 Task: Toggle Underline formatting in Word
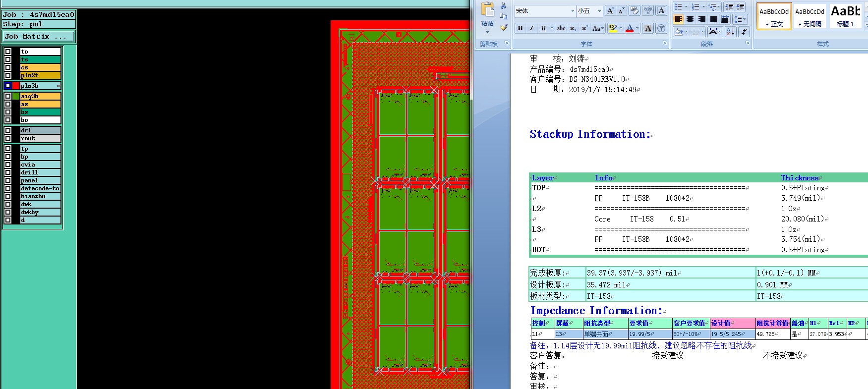pyautogui.click(x=543, y=28)
